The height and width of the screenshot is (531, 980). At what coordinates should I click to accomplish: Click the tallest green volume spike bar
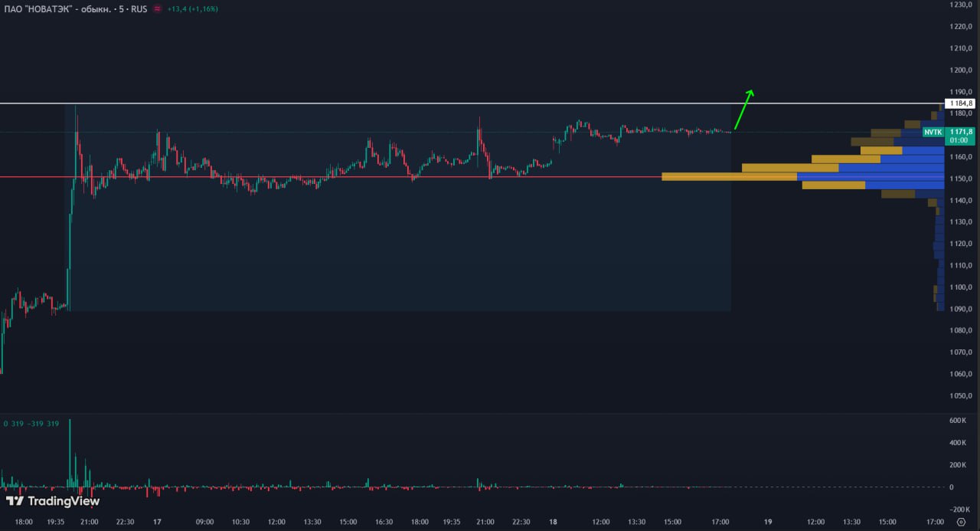tap(70, 452)
